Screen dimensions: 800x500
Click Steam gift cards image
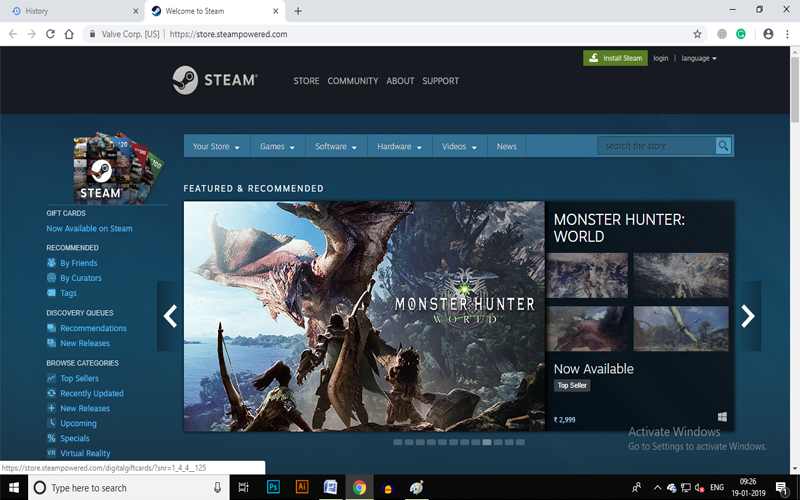tap(118, 166)
